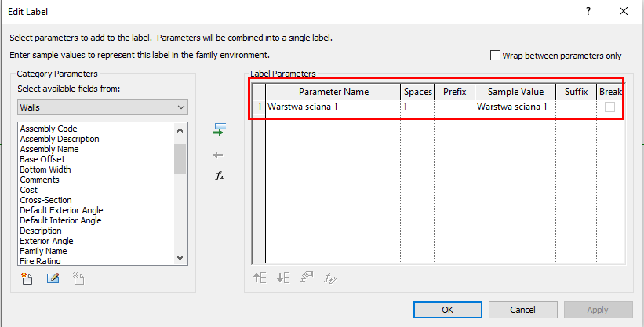The width and height of the screenshot is (644, 327).
Task: Click the new parameter icon below the list
Action: [28, 278]
